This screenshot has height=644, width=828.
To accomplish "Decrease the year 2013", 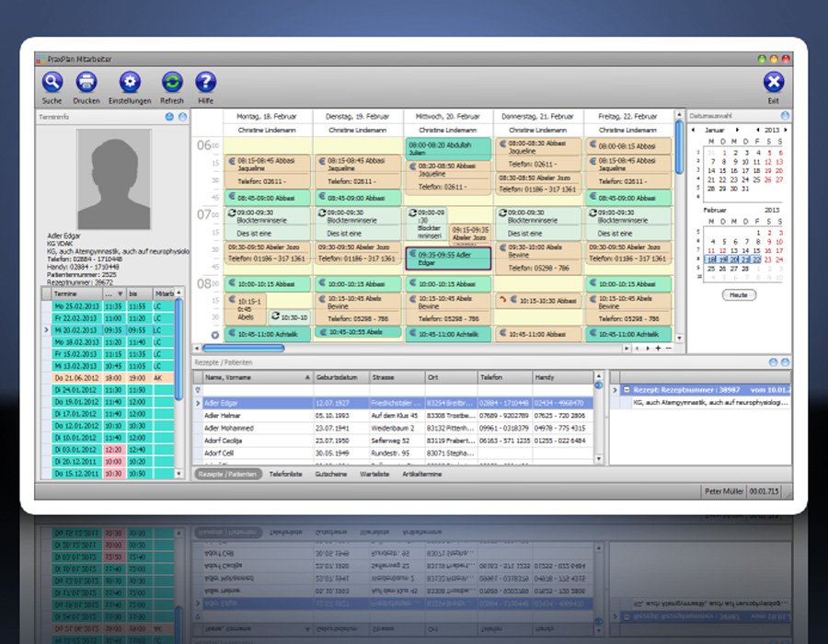I will pos(758,130).
